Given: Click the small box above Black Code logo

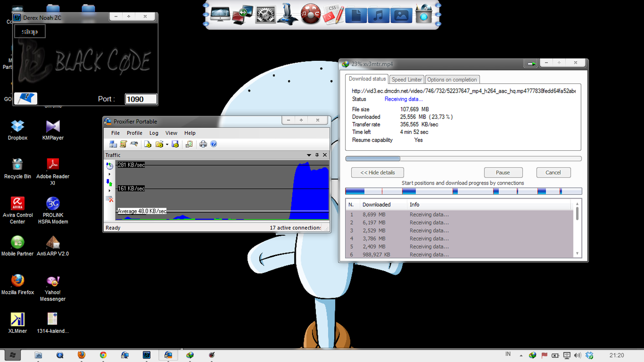Looking at the screenshot, I should (x=30, y=32).
